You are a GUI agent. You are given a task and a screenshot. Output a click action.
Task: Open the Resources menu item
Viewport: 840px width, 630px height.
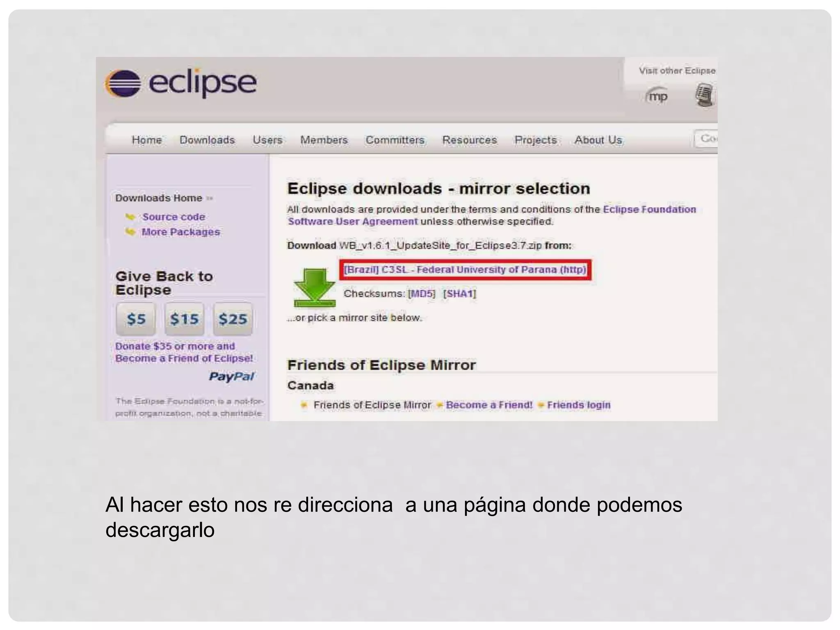(470, 140)
